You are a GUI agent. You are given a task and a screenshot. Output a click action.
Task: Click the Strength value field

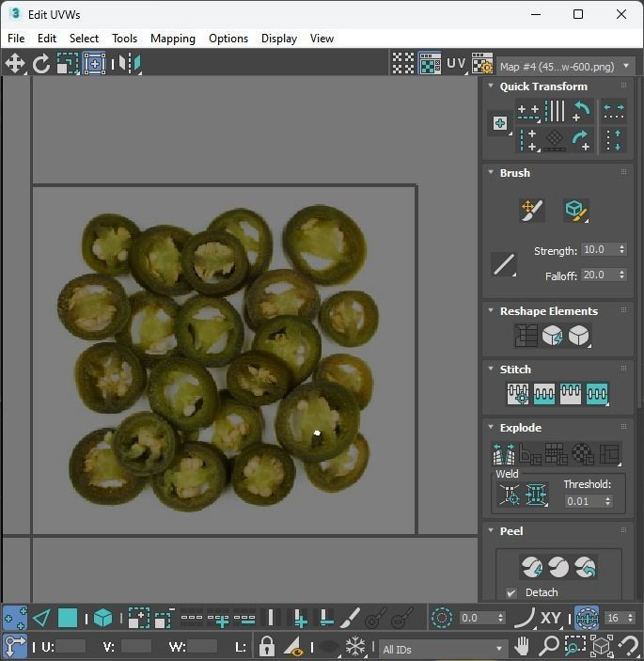click(599, 249)
